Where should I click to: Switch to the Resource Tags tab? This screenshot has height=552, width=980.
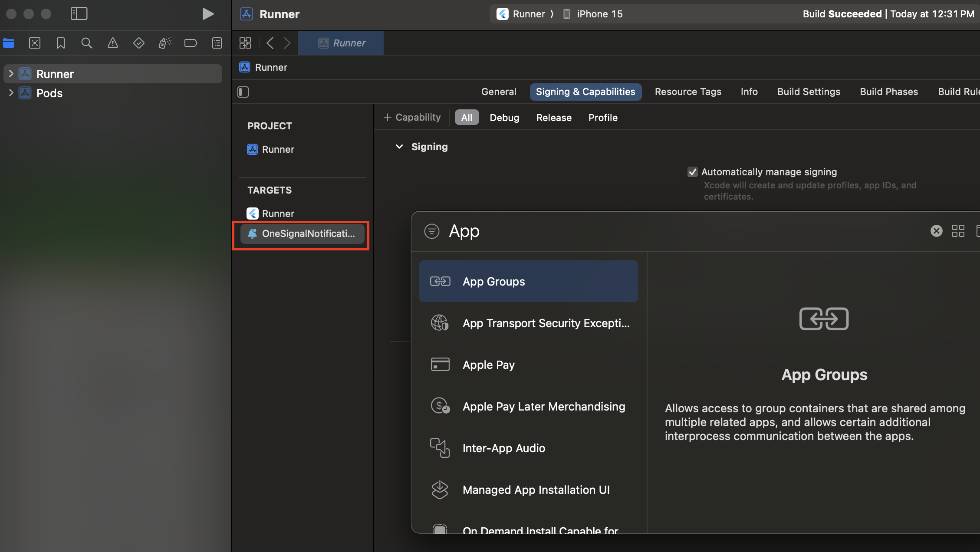[x=688, y=92]
